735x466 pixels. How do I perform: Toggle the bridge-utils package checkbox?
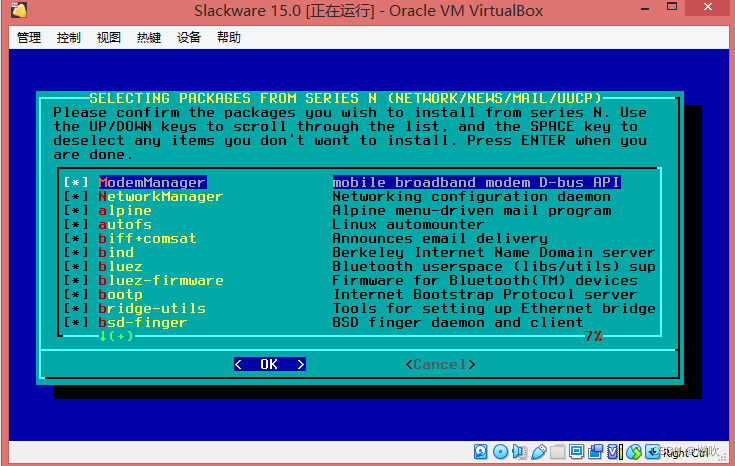pyautogui.click(x=76, y=309)
